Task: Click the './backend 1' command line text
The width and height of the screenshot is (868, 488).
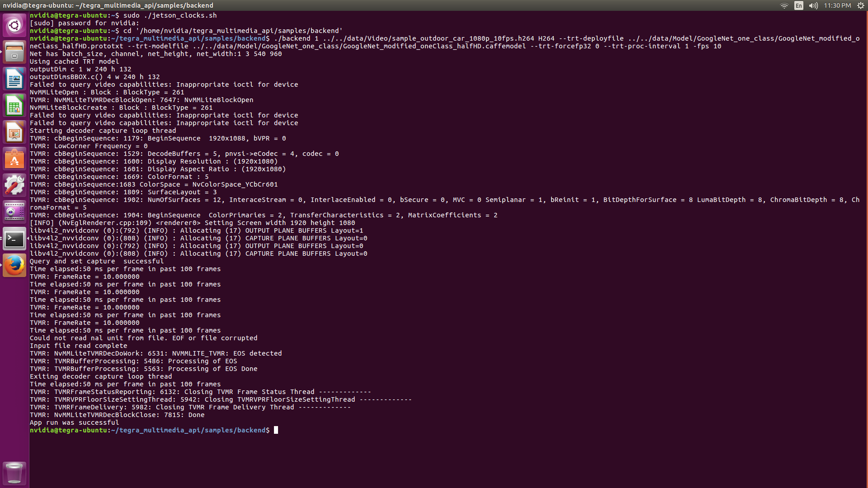Action: (x=296, y=38)
